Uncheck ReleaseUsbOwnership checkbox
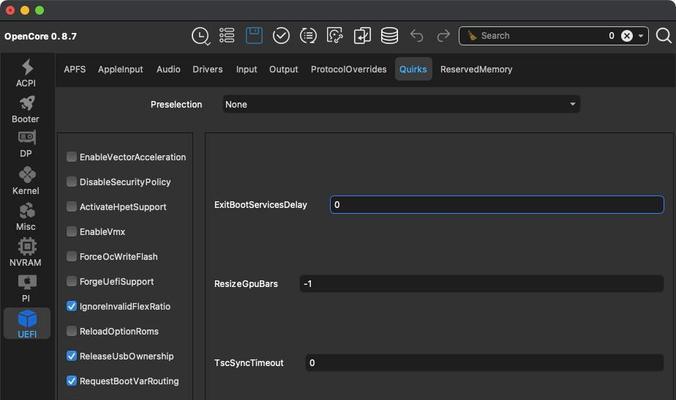 pyautogui.click(x=72, y=356)
